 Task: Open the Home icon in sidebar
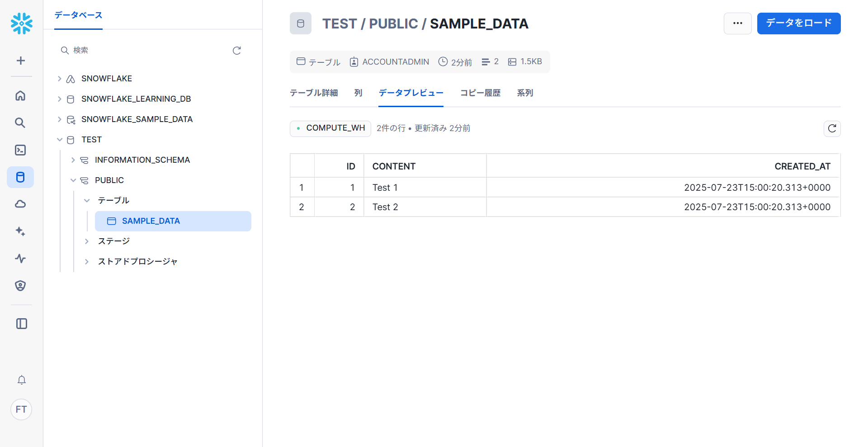click(20, 96)
